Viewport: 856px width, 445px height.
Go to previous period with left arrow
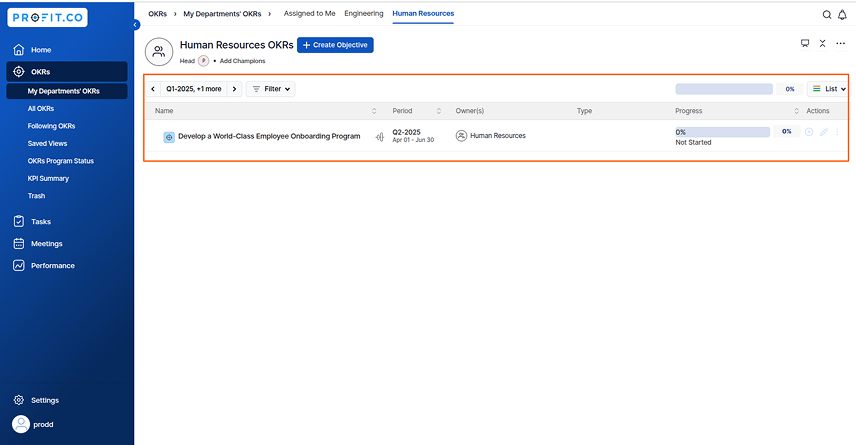153,89
